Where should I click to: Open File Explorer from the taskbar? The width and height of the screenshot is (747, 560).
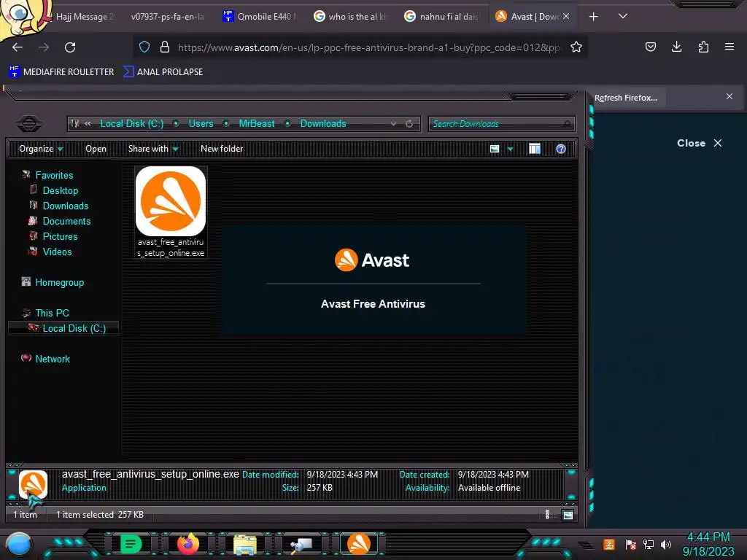pyautogui.click(x=245, y=544)
